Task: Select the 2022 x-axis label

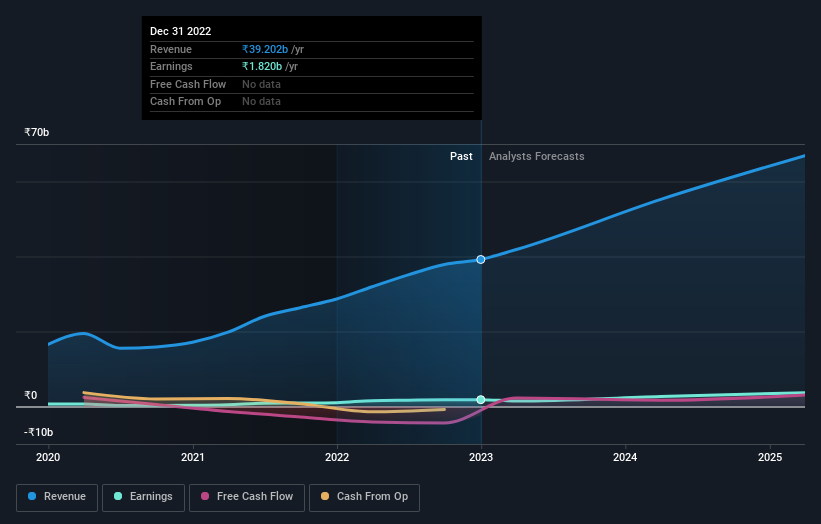Action: point(337,457)
